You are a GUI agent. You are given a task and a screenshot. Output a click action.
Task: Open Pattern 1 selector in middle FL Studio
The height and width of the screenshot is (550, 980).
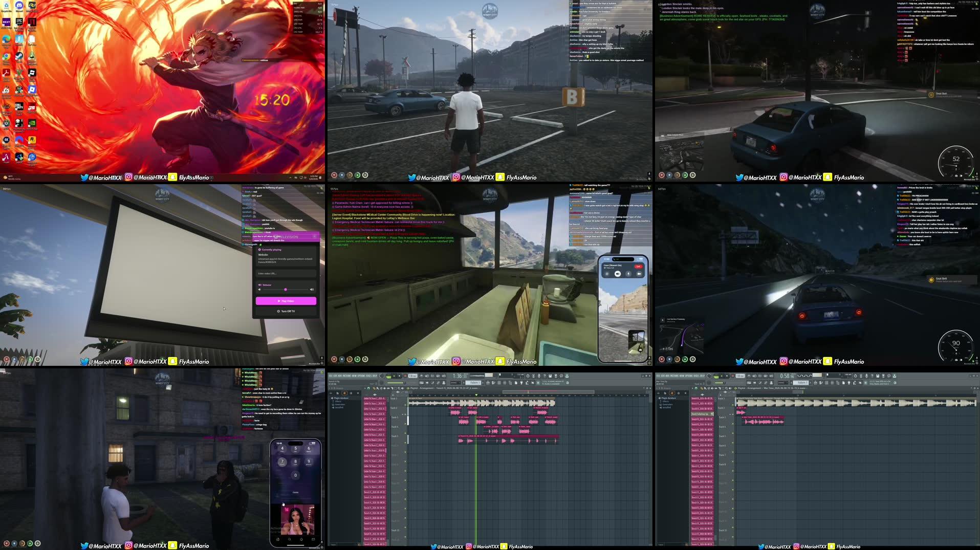click(473, 383)
